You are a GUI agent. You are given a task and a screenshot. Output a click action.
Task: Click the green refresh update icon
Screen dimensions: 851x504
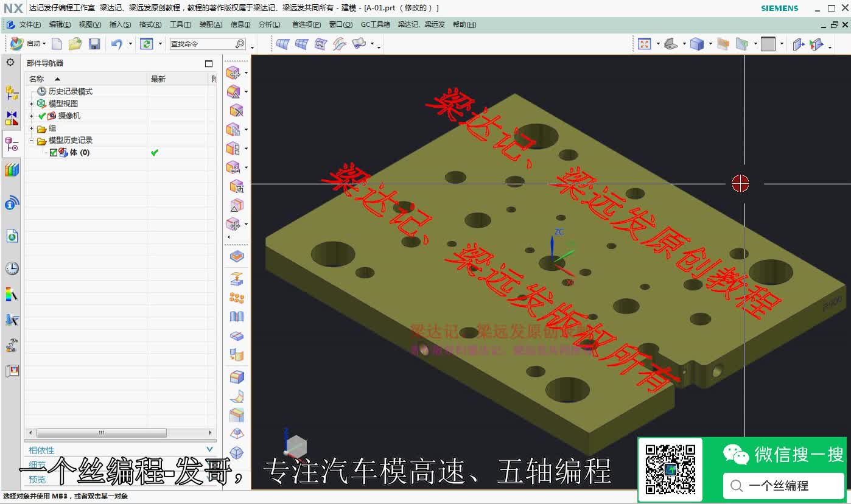point(147,44)
